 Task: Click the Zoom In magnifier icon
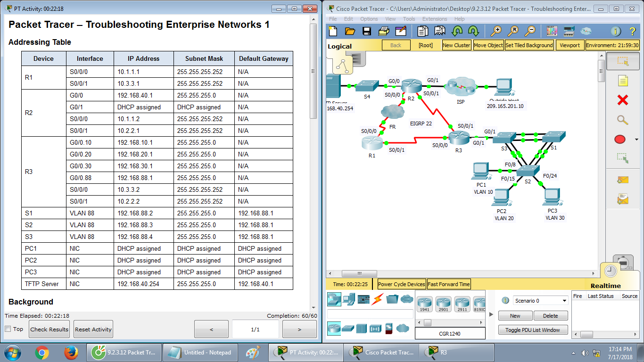coord(496,31)
